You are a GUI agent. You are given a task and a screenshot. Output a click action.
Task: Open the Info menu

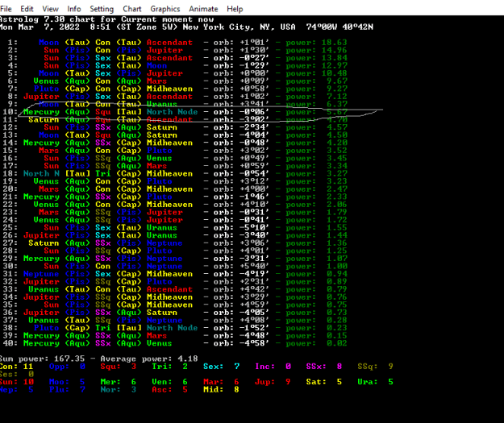point(74,9)
